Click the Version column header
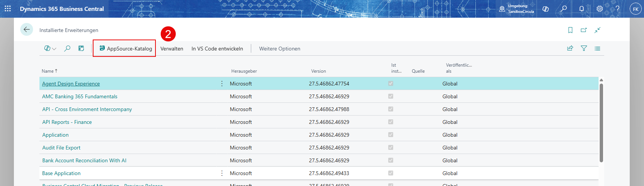644x186 pixels. (318, 71)
